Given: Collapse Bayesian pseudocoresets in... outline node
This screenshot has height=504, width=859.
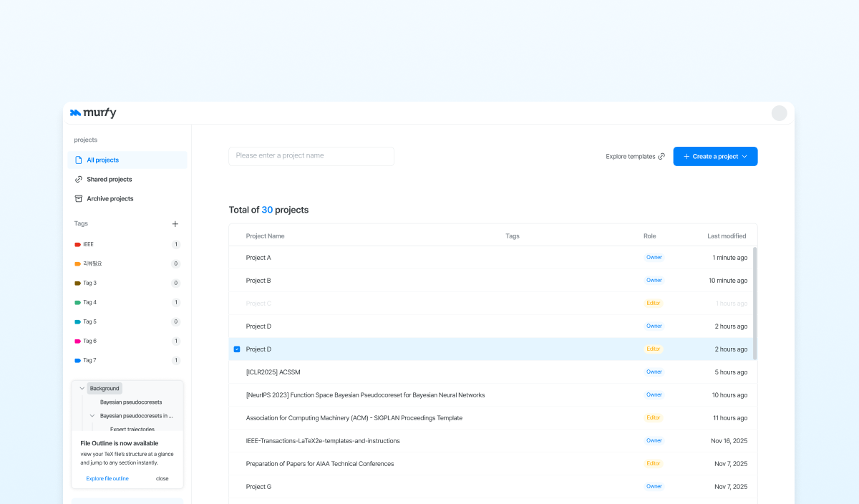Looking at the screenshot, I should click(x=92, y=416).
